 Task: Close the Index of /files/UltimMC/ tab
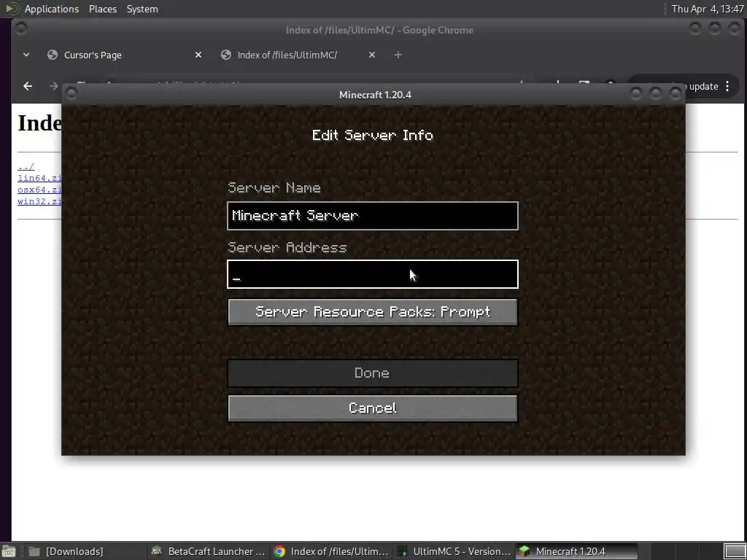point(371,55)
